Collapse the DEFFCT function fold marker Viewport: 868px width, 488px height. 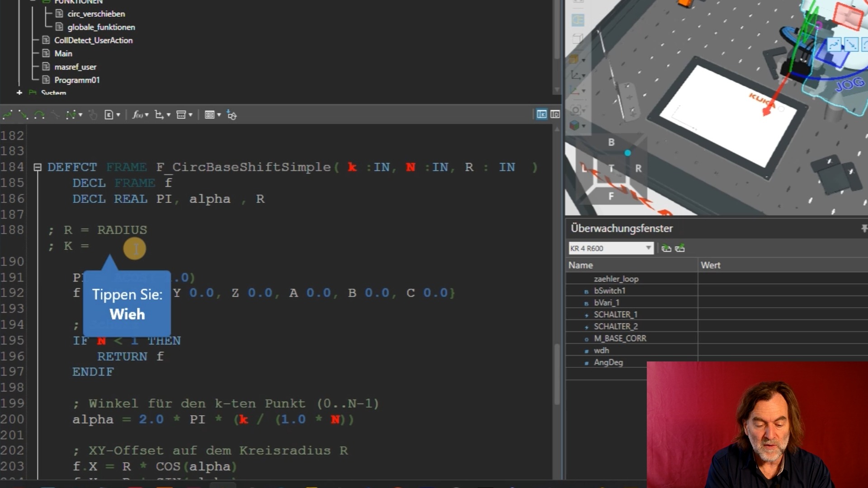point(38,168)
